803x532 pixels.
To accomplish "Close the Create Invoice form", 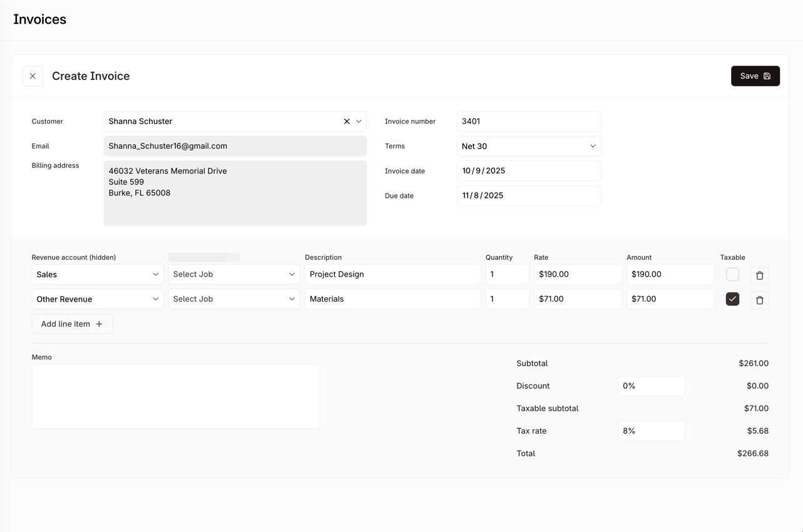I will pyautogui.click(x=33, y=75).
